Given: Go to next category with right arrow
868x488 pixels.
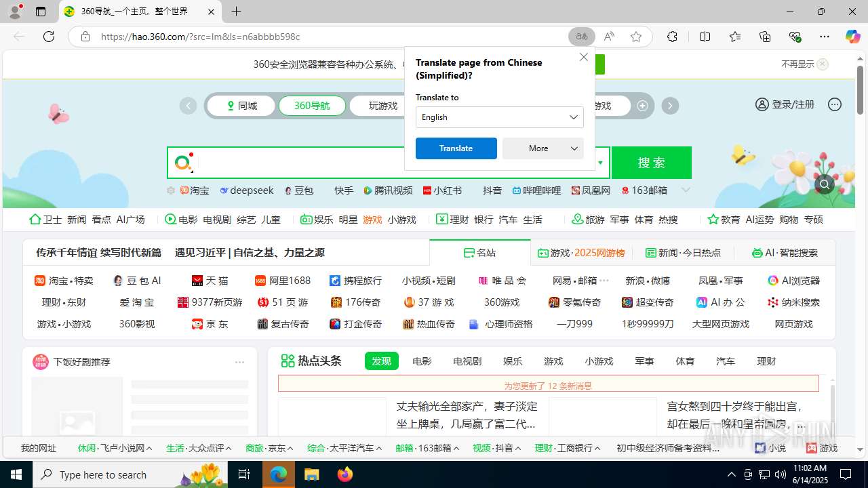Looking at the screenshot, I should (x=670, y=106).
